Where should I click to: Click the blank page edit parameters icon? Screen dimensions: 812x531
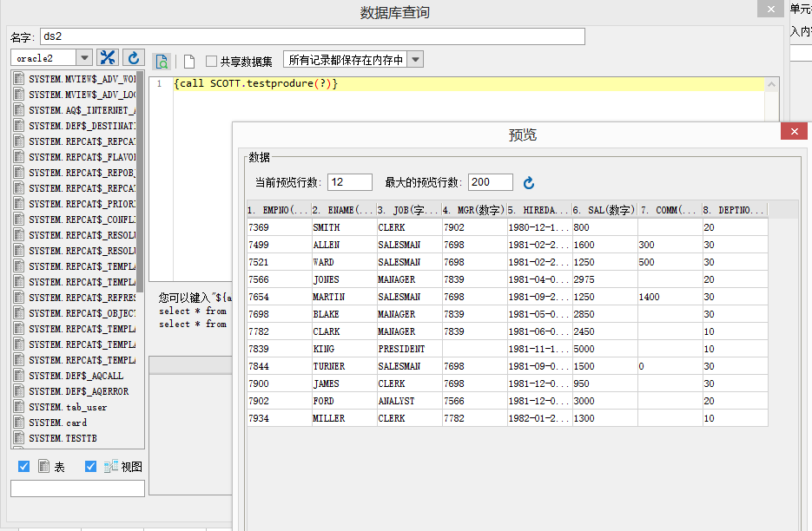189,62
